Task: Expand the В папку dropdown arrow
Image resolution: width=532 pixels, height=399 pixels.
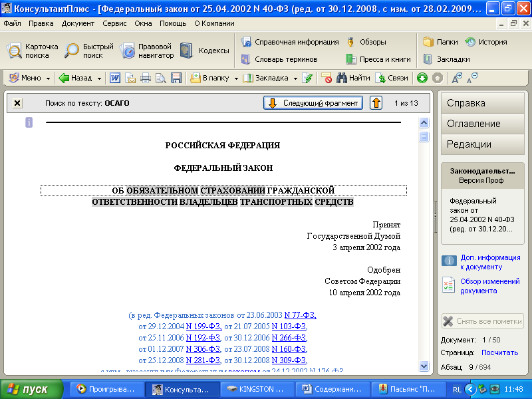Action: pyautogui.click(x=236, y=78)
